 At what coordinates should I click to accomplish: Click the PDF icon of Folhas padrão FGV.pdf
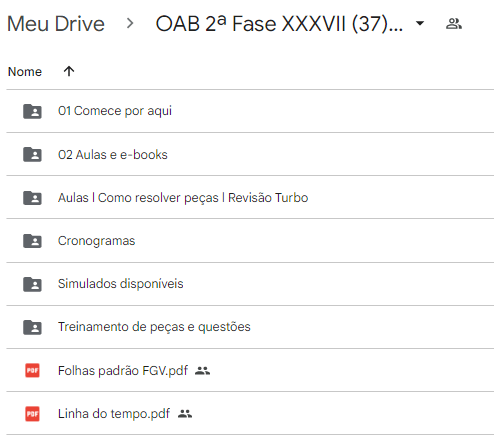coord(32,370)
